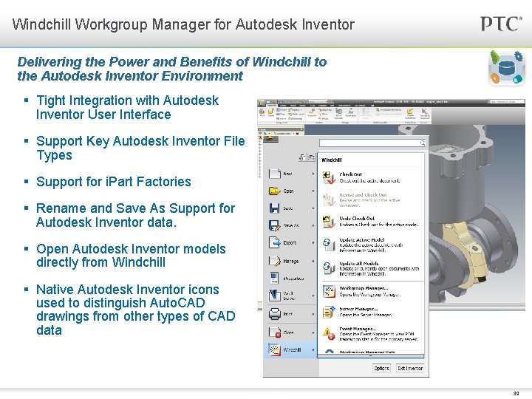The image size is (532, 399).
Task: Click the Create Substitutes ribbon icon
Action: point(410,112)
